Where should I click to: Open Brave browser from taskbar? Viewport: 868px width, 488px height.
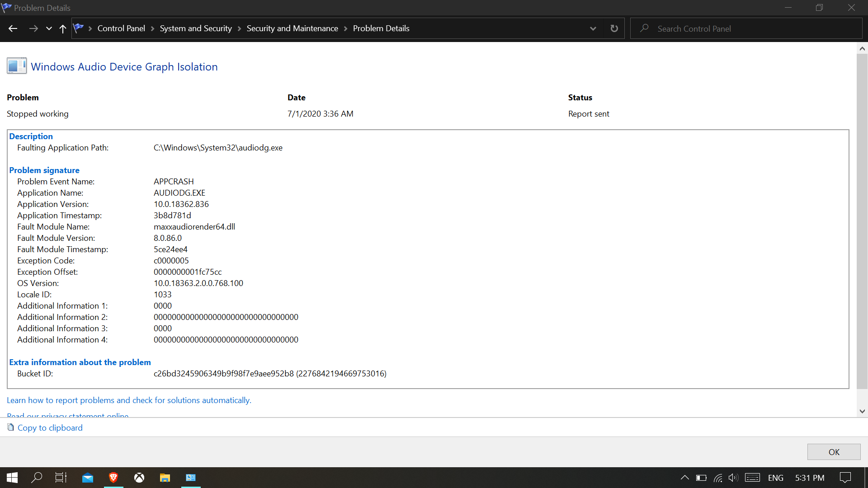coord(113,478)
